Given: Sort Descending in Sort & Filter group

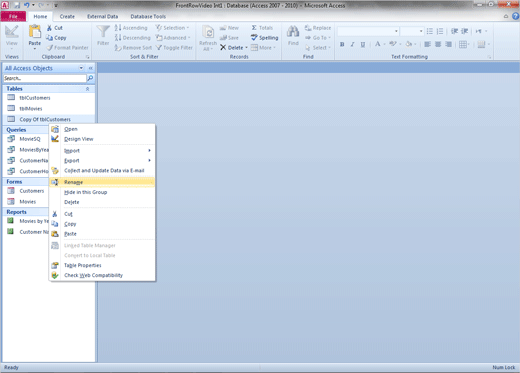Looking at the screenshot, I should [x=132, y=38].
